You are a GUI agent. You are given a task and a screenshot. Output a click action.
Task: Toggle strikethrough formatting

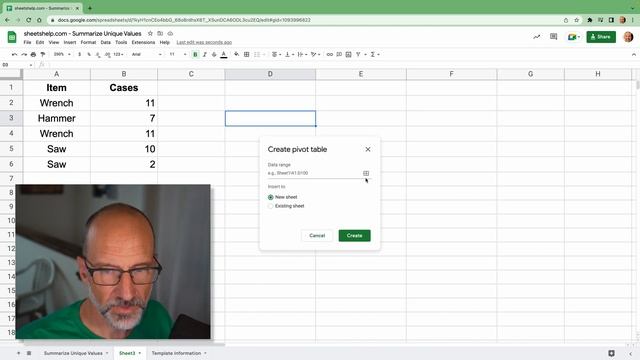(x=214, y=54)
